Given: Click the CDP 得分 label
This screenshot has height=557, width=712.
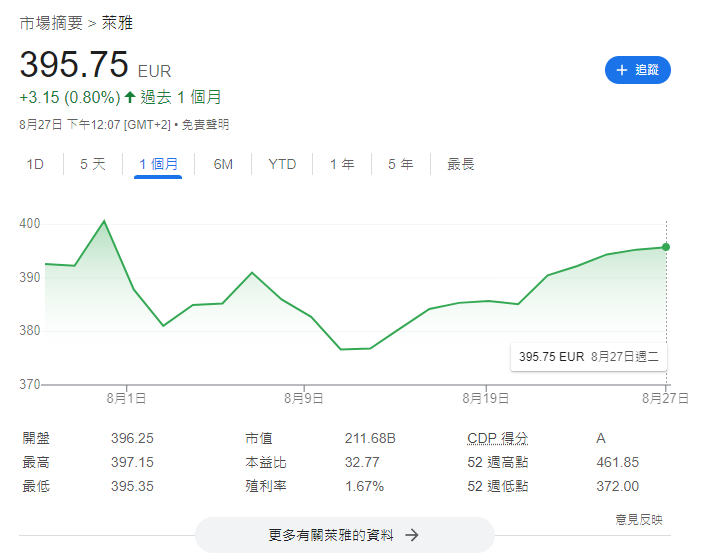Looking at the screenshot, I should [x=497, y=439].
